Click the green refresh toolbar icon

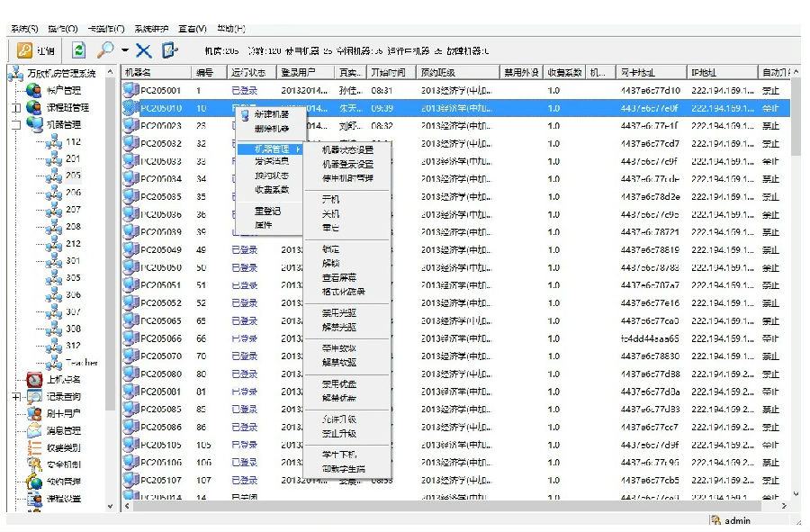pos(78,50)
